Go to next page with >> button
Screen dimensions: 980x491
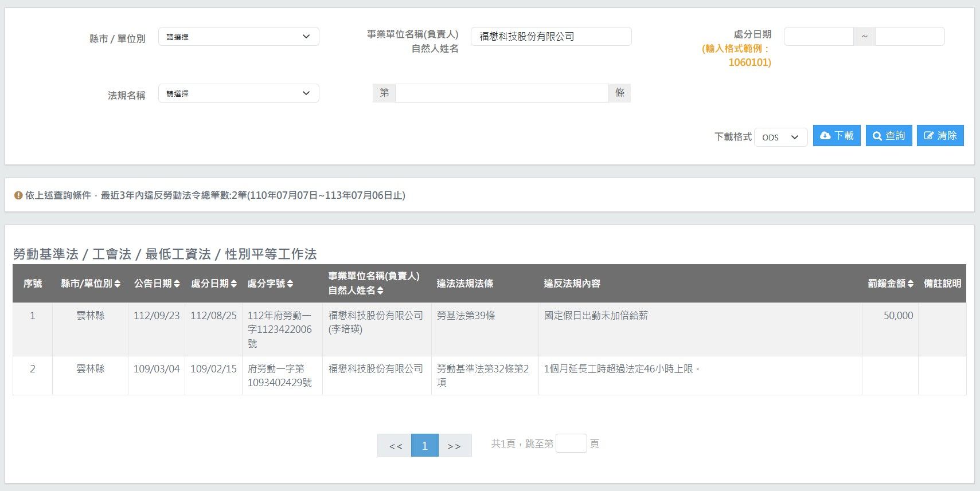pyautogui.click(x=454, y=445)
